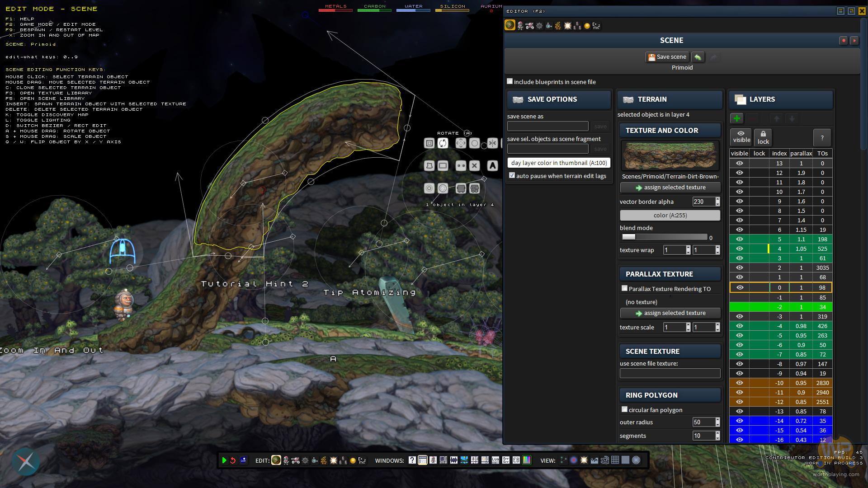868x488 pixels.
Task: Enable include blueprints in scene file
Action: [x=510, y=81]
